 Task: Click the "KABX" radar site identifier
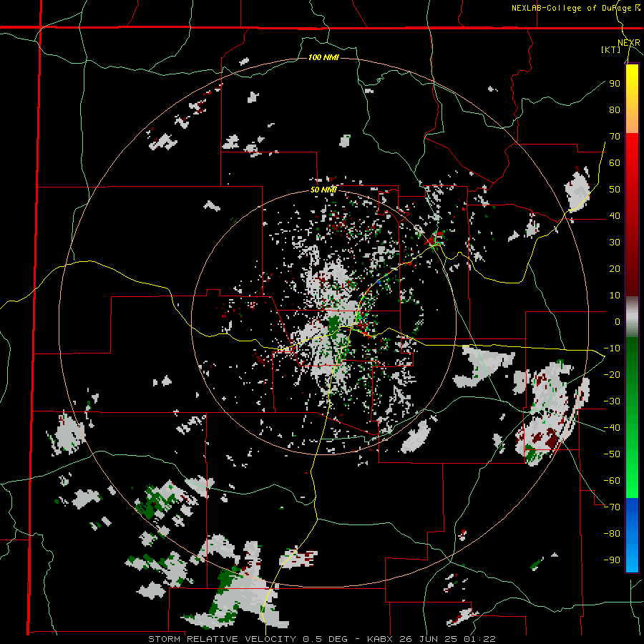(381, 639)
